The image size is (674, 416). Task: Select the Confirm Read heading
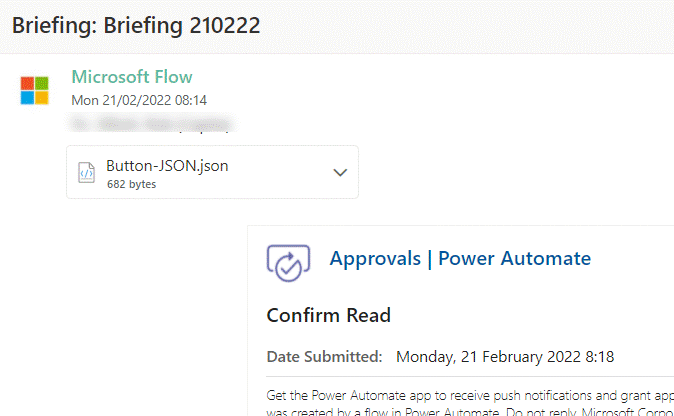click(x=328, y=316)
